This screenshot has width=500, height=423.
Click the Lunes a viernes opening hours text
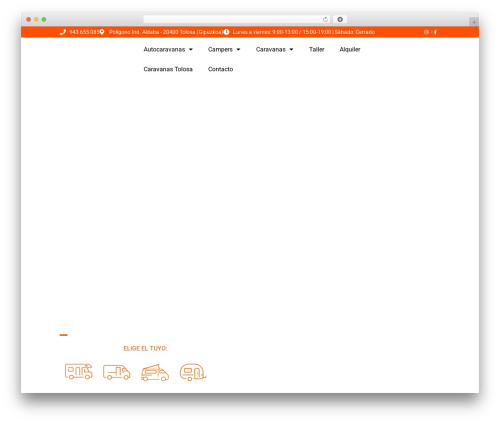pyautogui.click(x=304, y=32)
